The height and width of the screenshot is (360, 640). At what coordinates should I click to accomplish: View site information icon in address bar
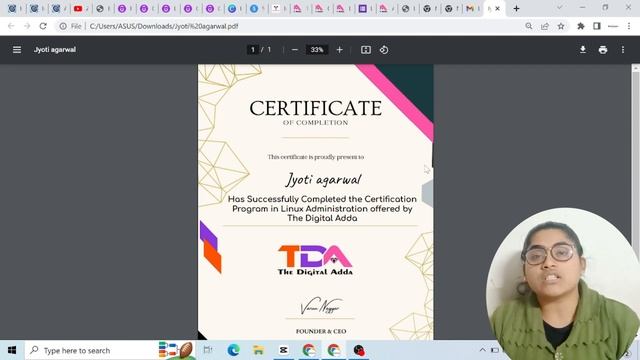63,26
